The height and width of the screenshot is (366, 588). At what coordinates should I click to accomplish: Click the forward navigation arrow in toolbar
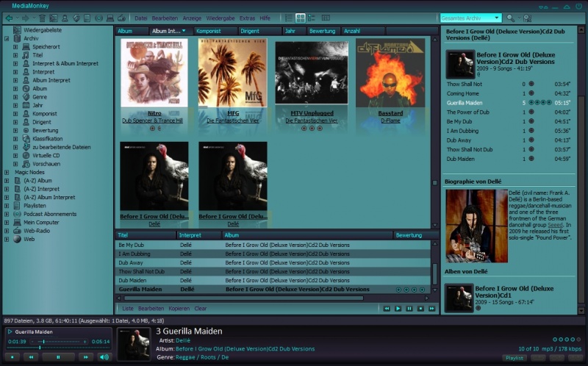[x=25, y=18]
